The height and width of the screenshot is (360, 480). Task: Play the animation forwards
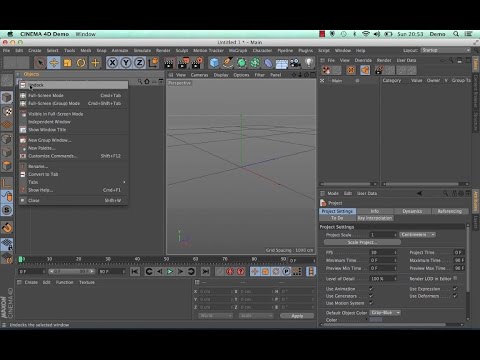[x=170, y=271]
